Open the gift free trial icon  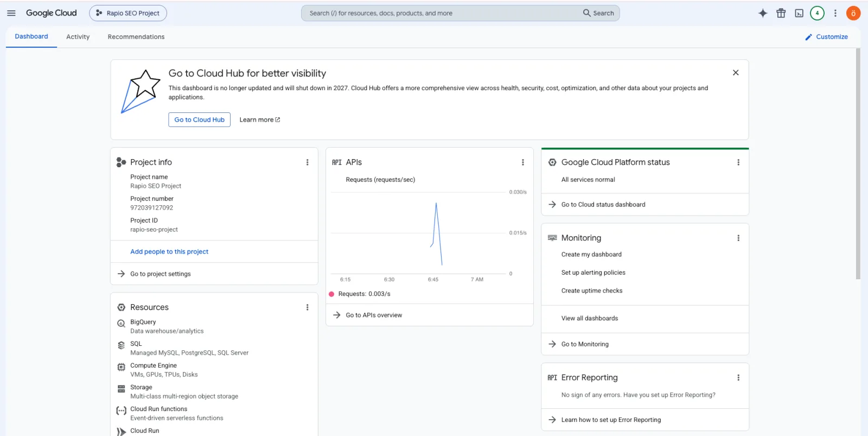point(781,13)
